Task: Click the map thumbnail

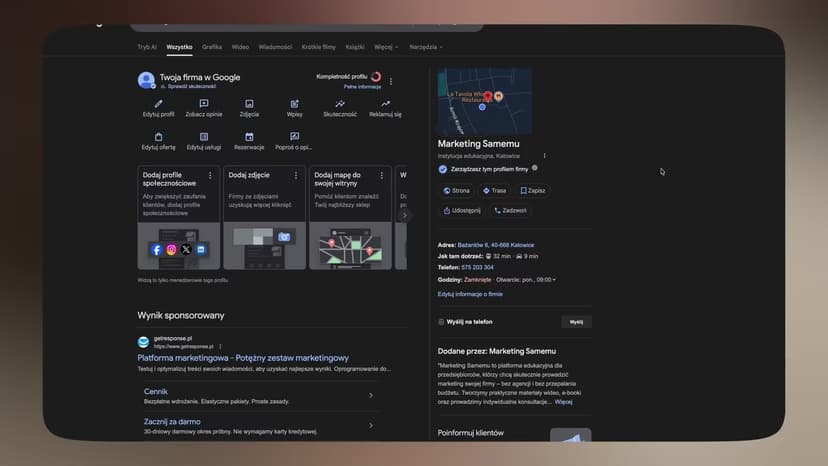Action: pos(485,100)
